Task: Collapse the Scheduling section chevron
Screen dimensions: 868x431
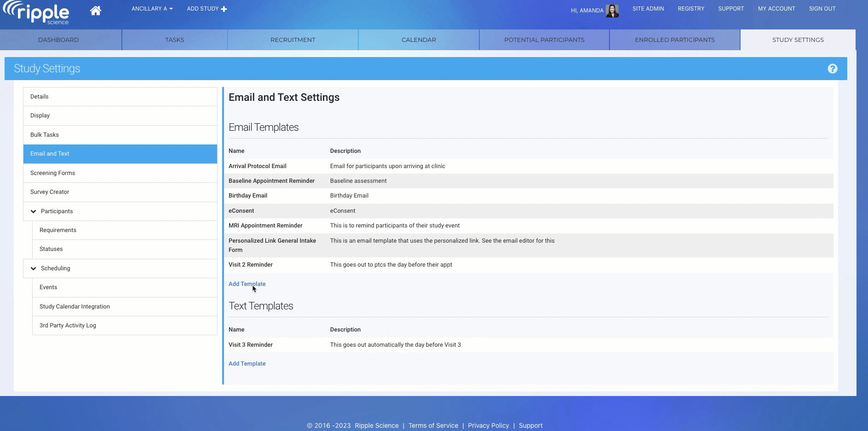Action: point(33,268)
